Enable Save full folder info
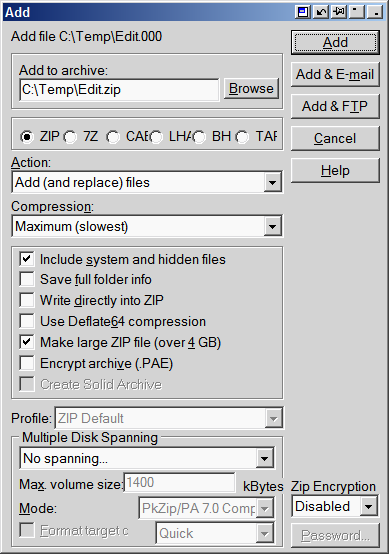The width and height of the screenshot is (389, 554). pos(27,279)
